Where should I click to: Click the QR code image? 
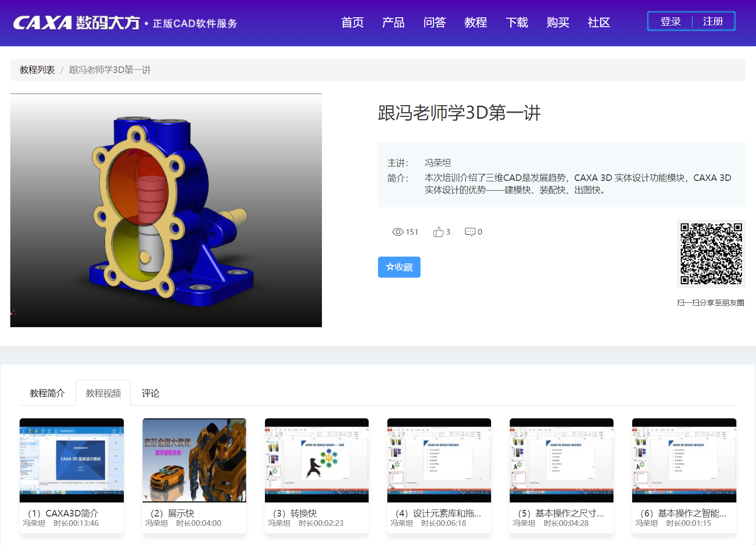711,253
